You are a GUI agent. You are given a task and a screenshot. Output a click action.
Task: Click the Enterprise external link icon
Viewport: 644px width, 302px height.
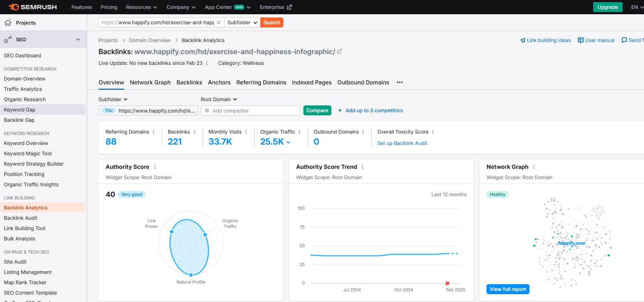coord(289,7)
